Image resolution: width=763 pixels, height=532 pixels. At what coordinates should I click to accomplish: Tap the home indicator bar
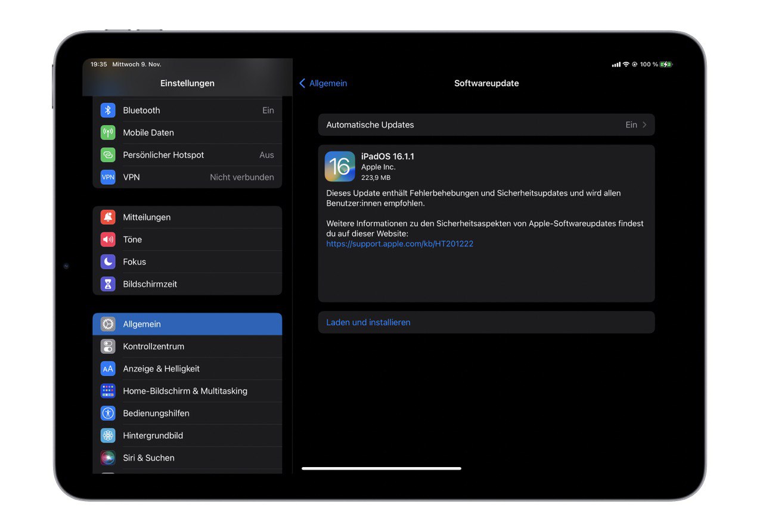tap(381, 468)
